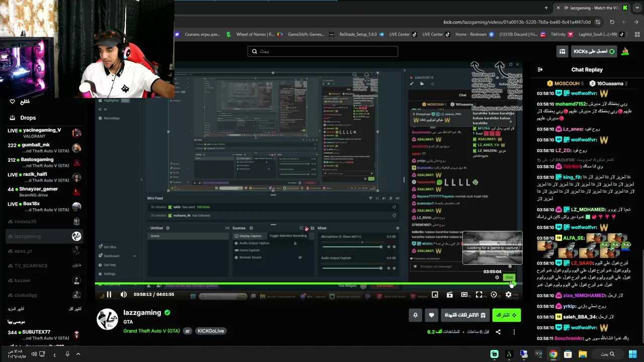
Task: Open Box18x live channel
Action: click(44, 207)
